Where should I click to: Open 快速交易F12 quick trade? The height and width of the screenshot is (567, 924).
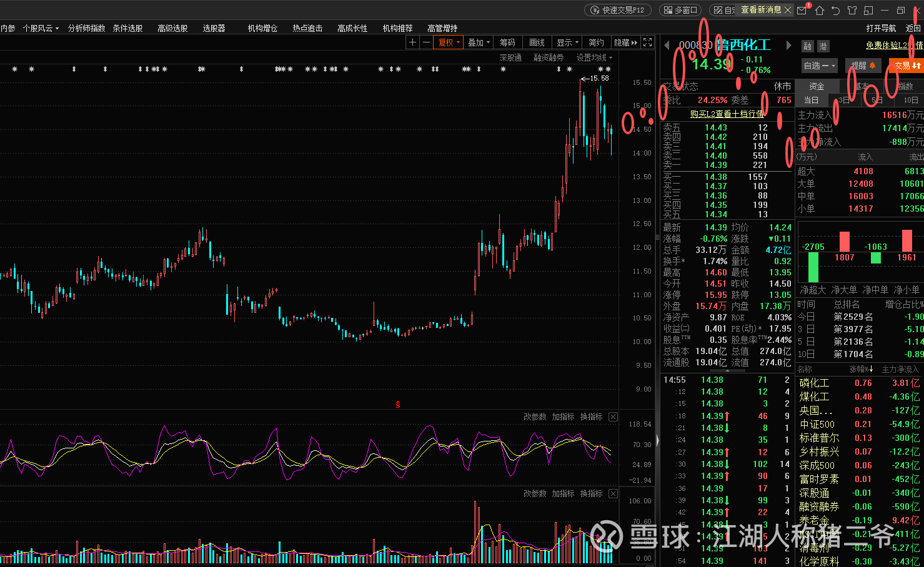tap(618, 10)
